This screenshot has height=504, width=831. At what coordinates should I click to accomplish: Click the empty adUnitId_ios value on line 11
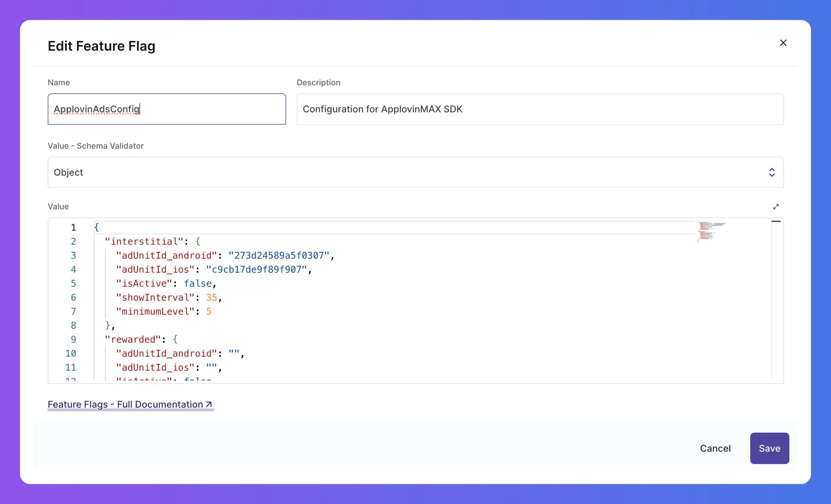(211, 367)
